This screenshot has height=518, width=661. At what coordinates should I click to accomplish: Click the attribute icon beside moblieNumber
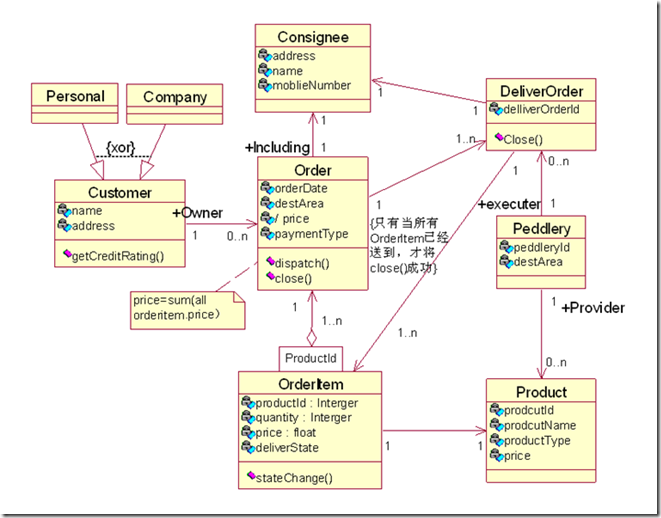[x=265, y=85]
